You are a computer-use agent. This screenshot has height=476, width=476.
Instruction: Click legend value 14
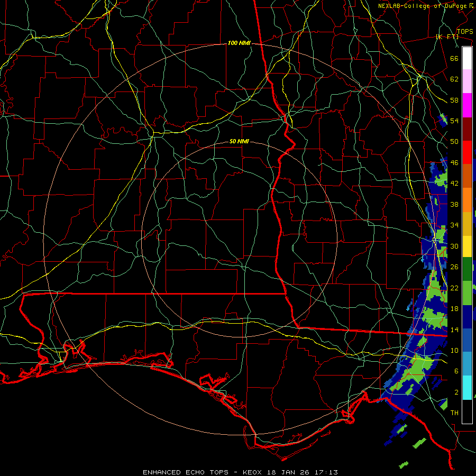tap(454, 329)
